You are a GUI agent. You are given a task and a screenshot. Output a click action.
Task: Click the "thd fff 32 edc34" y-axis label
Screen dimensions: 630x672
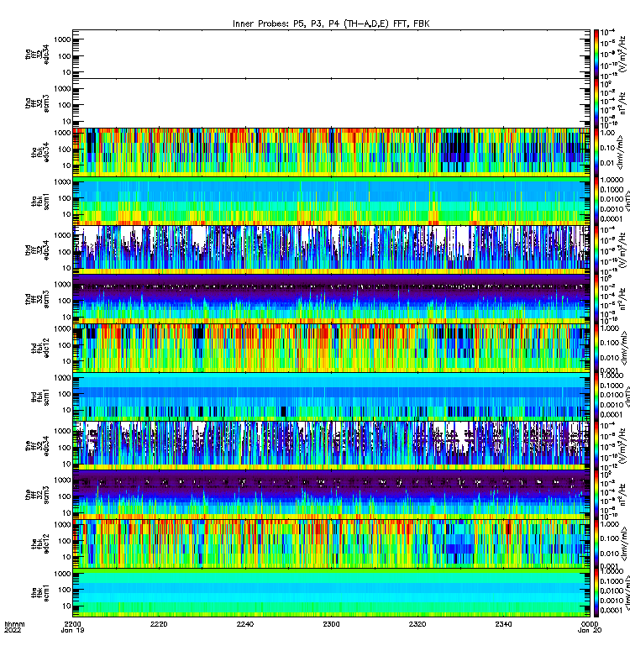[x=37, y=249]
